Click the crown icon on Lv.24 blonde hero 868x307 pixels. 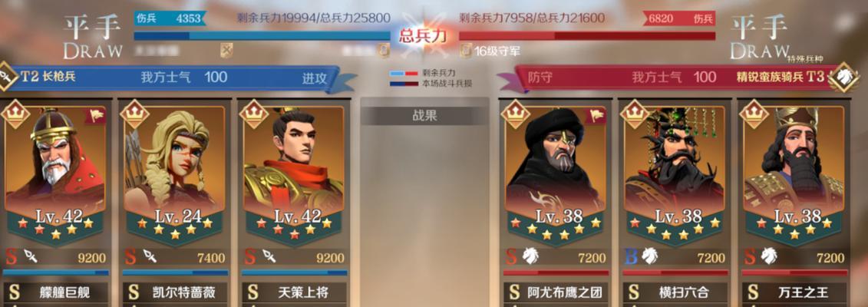[x=136, y=114]
